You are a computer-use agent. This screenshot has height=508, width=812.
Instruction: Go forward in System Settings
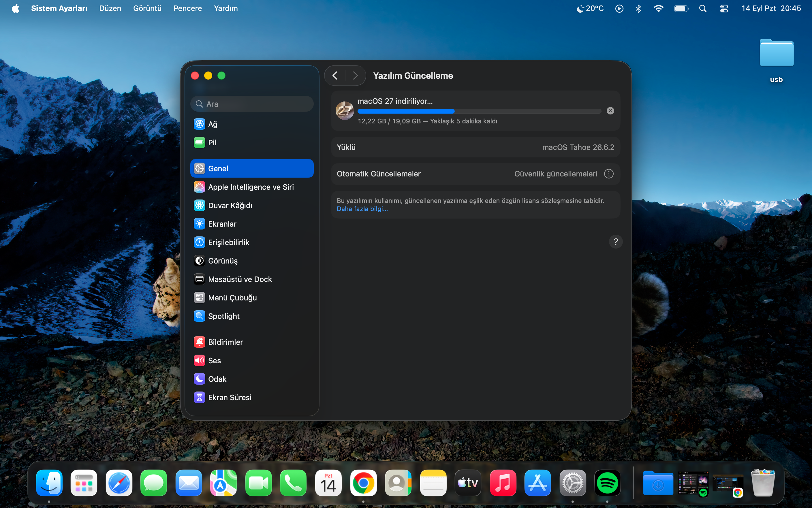pyautogui.click(x=356, y=76)
